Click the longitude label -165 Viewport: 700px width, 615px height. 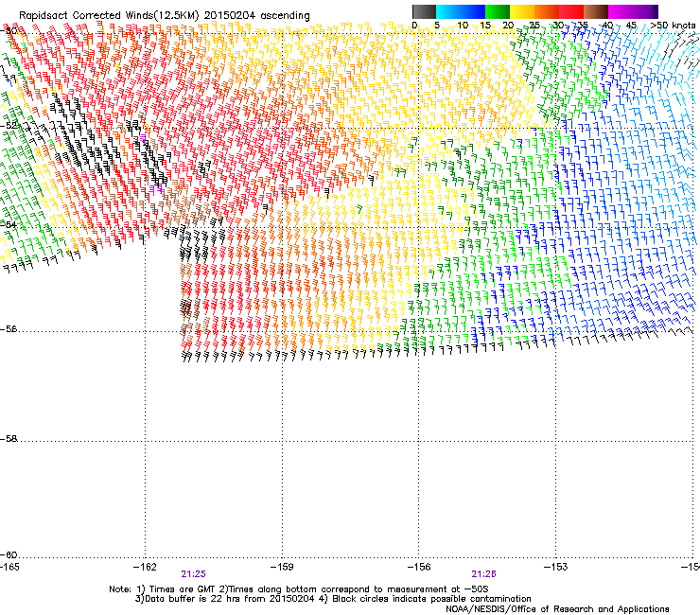point(9,567)
